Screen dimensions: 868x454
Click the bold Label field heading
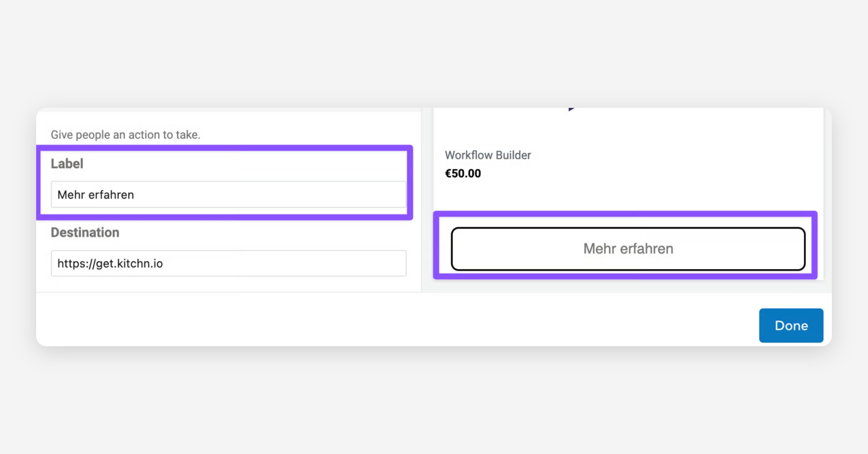[x=67, y=164]
